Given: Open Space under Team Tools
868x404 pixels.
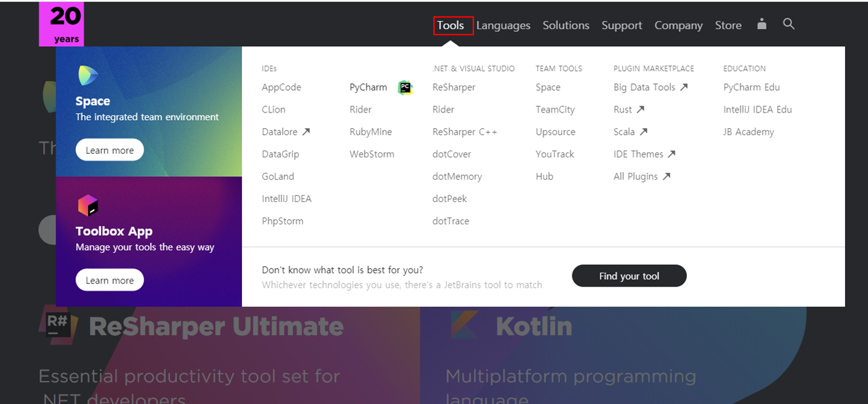Looking at the screenshot, I should [548, 87].
